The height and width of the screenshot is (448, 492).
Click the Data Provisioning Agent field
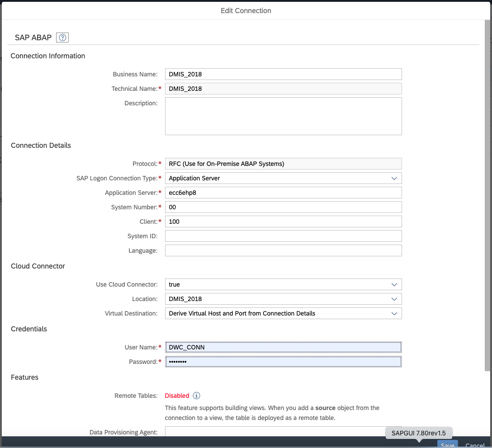click(x=271, y=432)
